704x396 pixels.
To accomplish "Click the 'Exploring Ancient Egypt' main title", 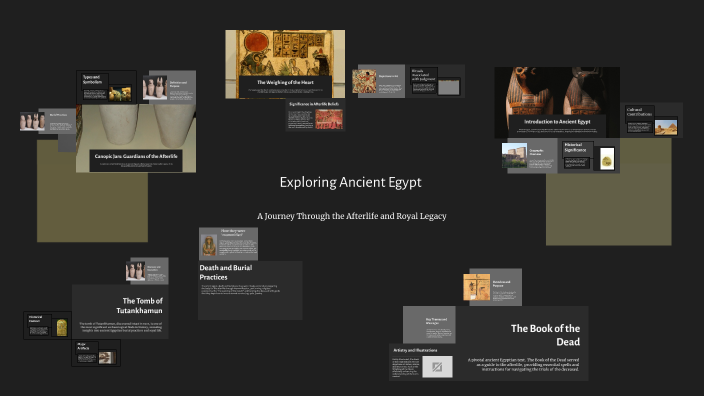I will pos(350,182).
